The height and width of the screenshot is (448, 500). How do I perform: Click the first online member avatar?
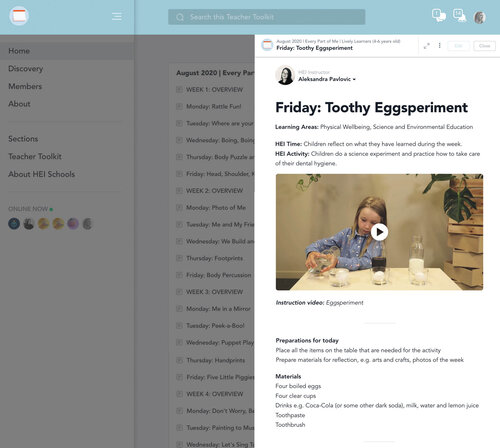14,224
